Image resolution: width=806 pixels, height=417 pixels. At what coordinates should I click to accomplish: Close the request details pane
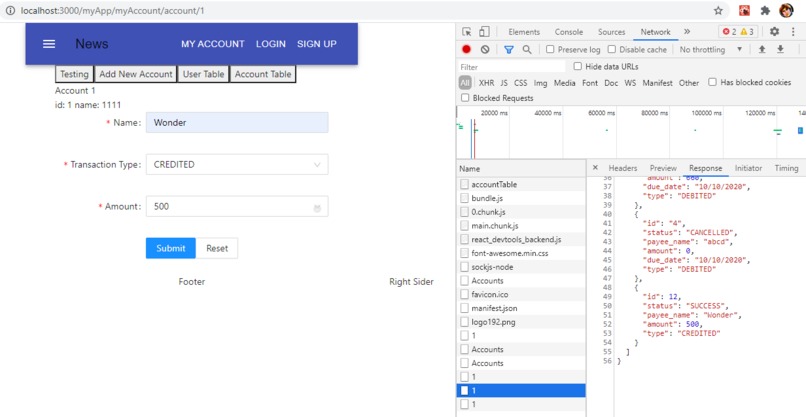(x=595, y=168)
